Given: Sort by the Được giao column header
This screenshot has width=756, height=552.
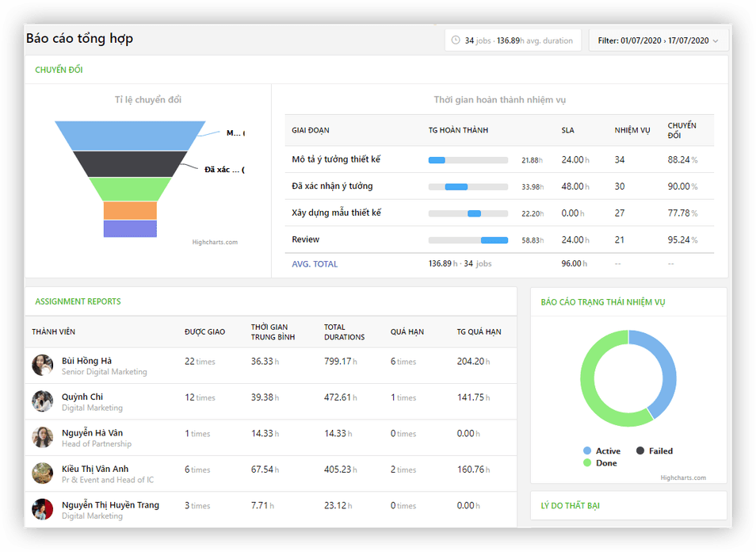Looking at the screenshot, I should pos(204,332).
